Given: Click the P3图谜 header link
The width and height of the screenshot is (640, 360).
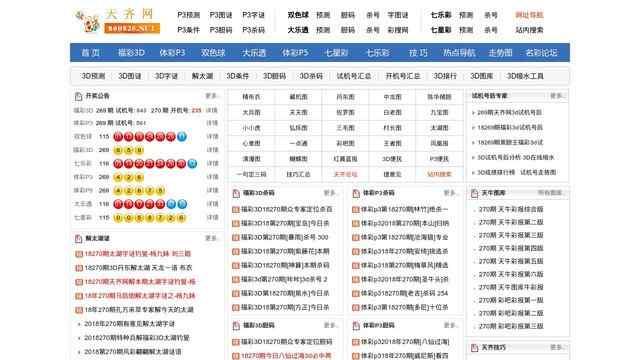Looking at the screenshot, I should [221, 15].
